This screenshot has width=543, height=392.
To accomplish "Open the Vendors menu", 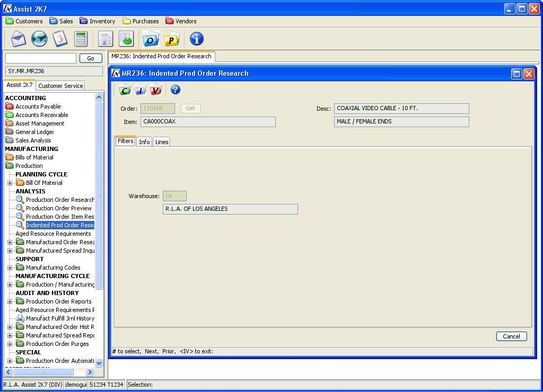I will tap(181, 21).
